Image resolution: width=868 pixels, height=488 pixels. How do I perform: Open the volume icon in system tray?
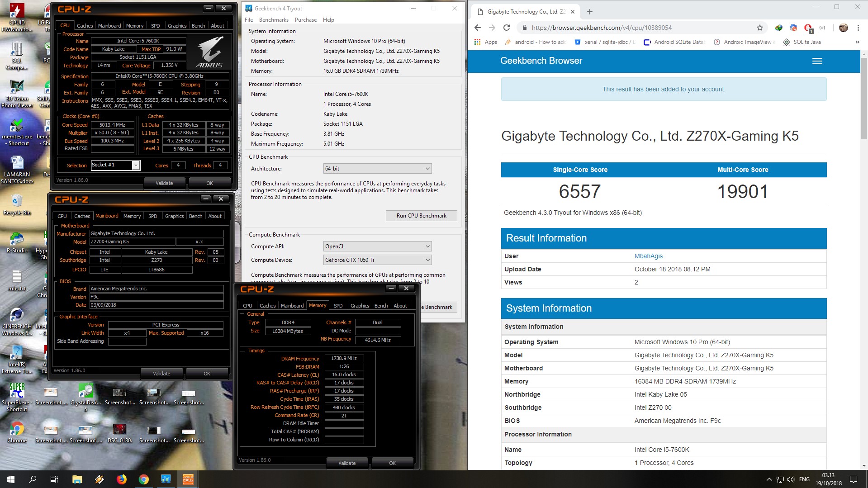coord(791,479)
